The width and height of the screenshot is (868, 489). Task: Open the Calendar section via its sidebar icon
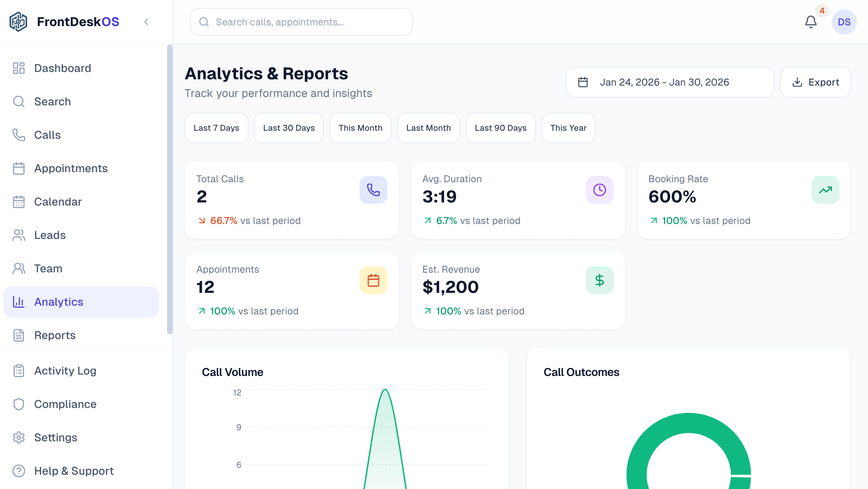click(x=19, y=202)
